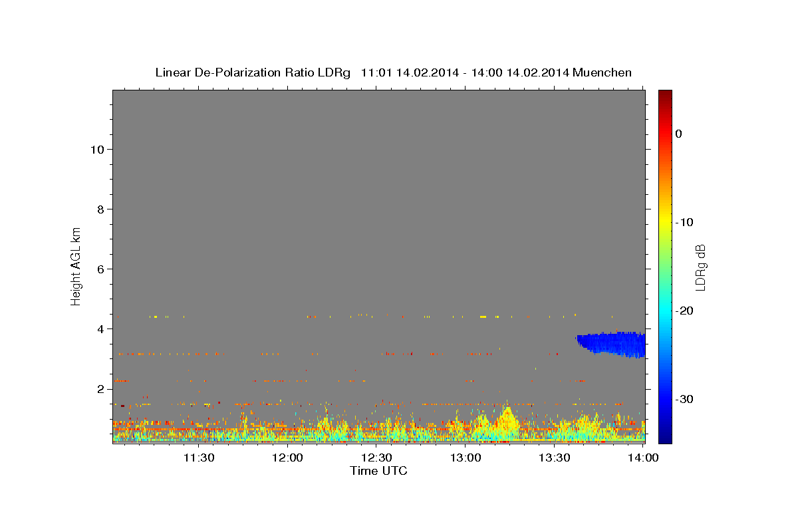Click the height tick label 10
Image resolution: width=798 pixels, height=532 pixels.
pyautogui.click(x=96, y=149)
